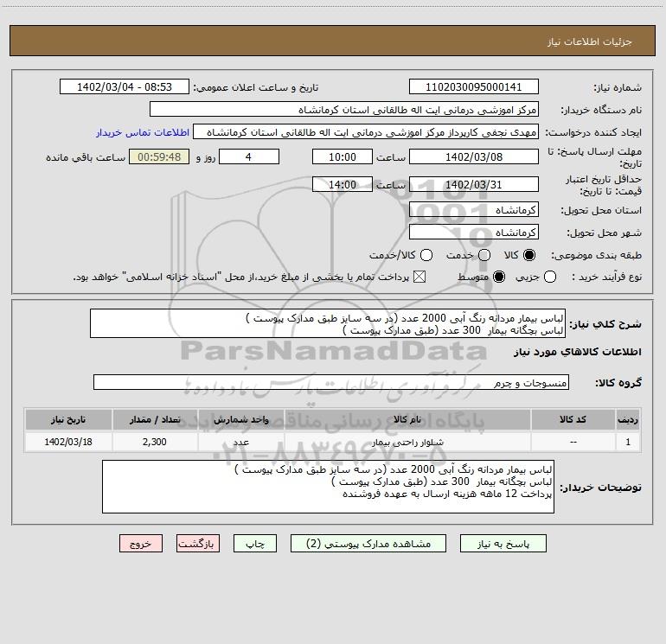
Task: Click the delivery province field کرمانشاه
Action: [474, 209]
